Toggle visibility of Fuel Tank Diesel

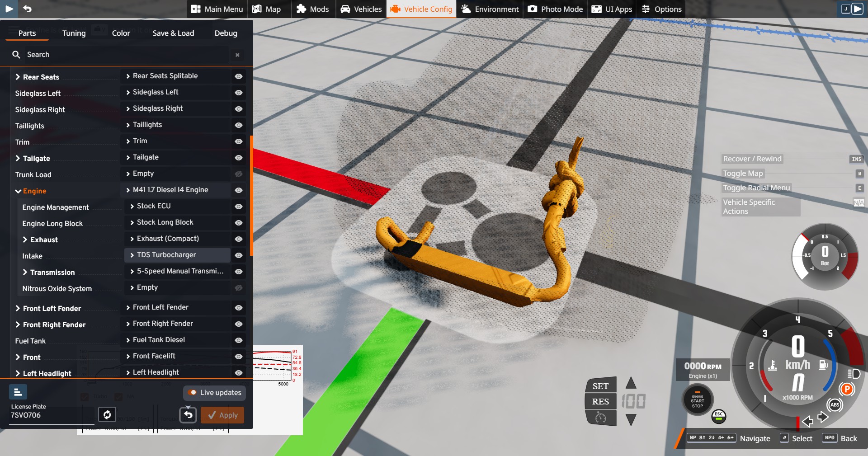click(x=239, y=340)
